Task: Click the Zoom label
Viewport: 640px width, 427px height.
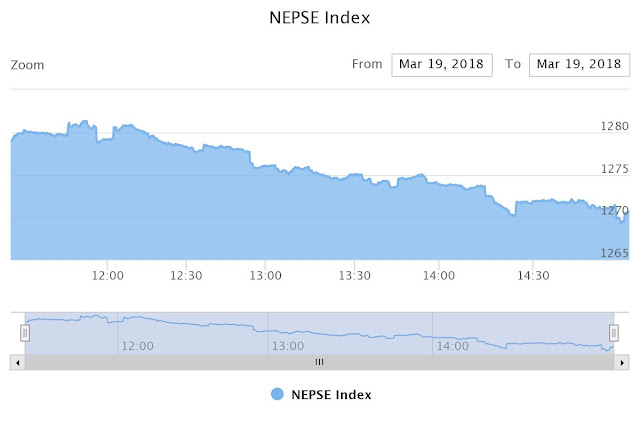Action: tap(27, 65)
